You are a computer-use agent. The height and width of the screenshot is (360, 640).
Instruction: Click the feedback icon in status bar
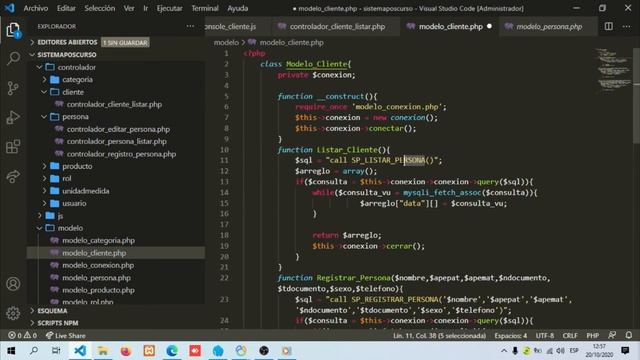pos(612,335)
